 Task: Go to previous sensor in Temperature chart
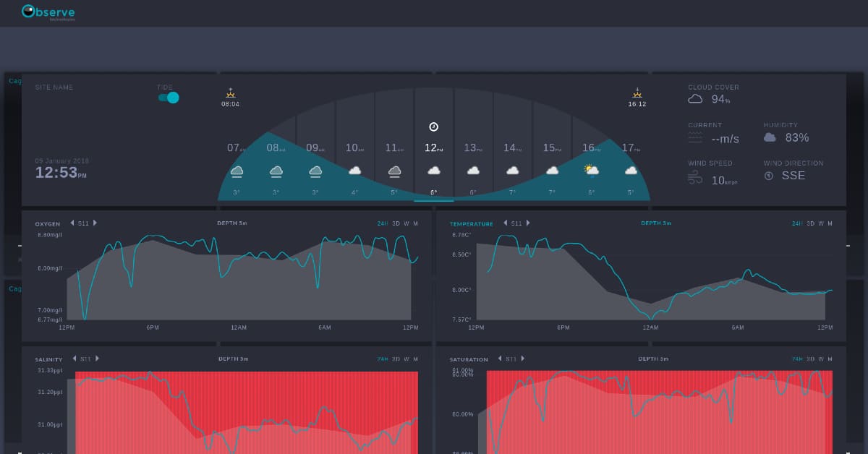(506, 223)
